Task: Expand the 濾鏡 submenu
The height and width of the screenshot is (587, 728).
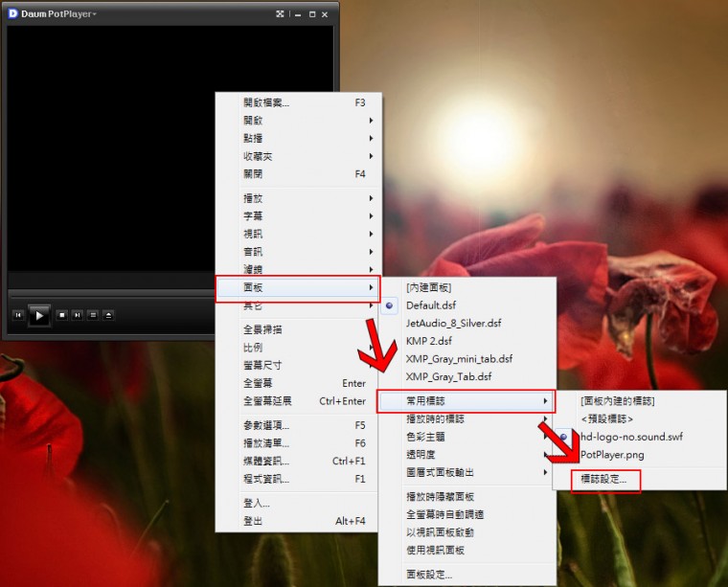Action: [x=299, y=269]
